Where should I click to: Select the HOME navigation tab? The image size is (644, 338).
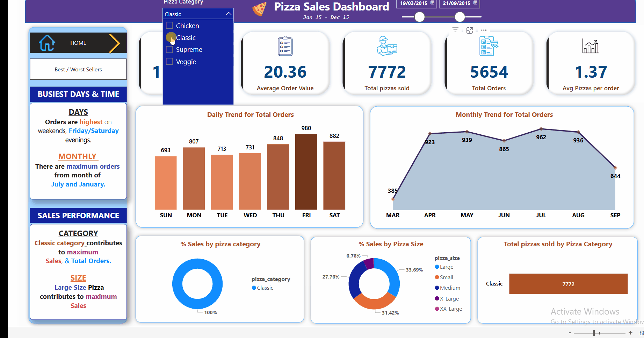pos(78,42)
